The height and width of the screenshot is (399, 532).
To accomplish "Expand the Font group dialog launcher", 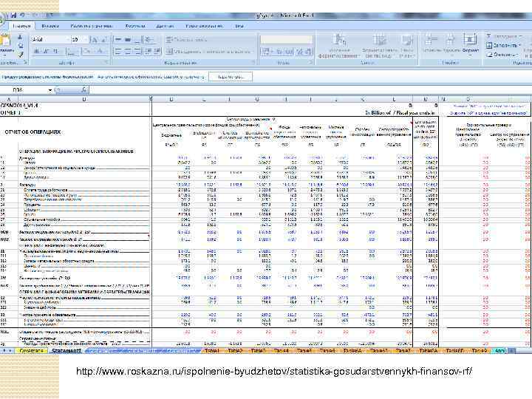I will (106, 62).
